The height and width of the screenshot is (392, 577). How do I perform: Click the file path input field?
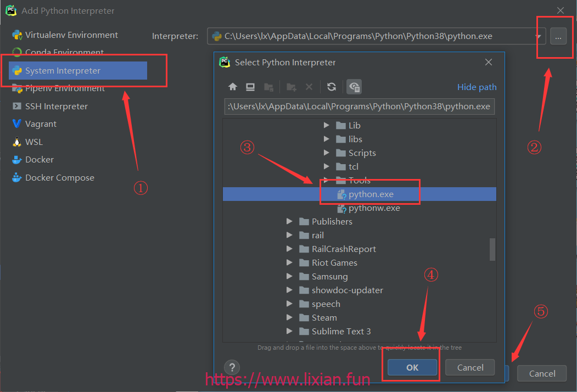click(x=359, y=107)
